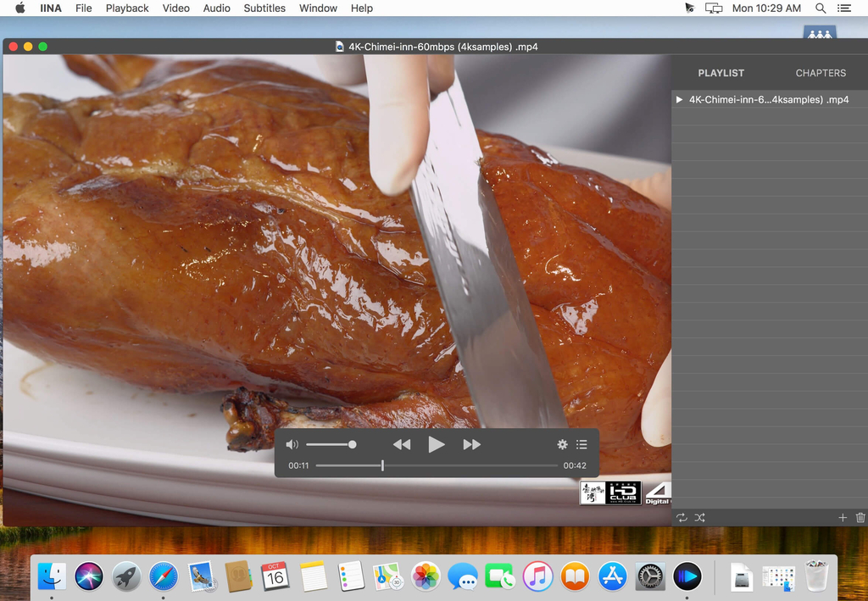
Task: Click the trash icon in playlist panel
Action: point(860,517)
